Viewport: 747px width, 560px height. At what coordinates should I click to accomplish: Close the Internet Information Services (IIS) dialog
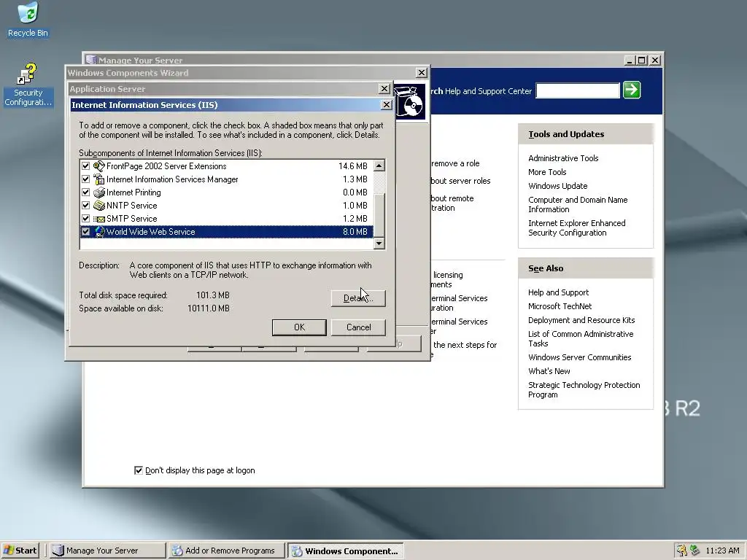coord(387,105)
